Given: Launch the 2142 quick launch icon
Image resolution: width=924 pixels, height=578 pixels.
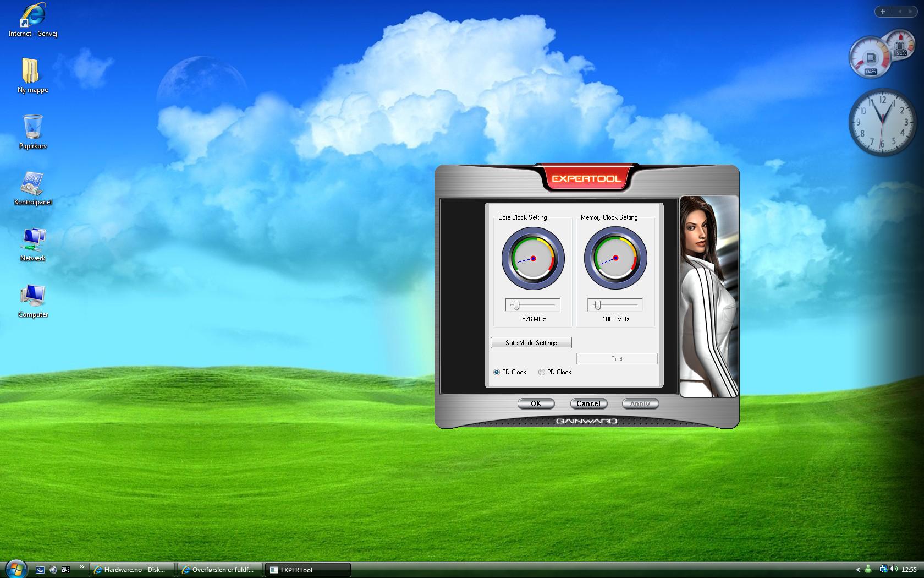Looking at the screenshot, I should pyautogui.click(x=66, y=570).
